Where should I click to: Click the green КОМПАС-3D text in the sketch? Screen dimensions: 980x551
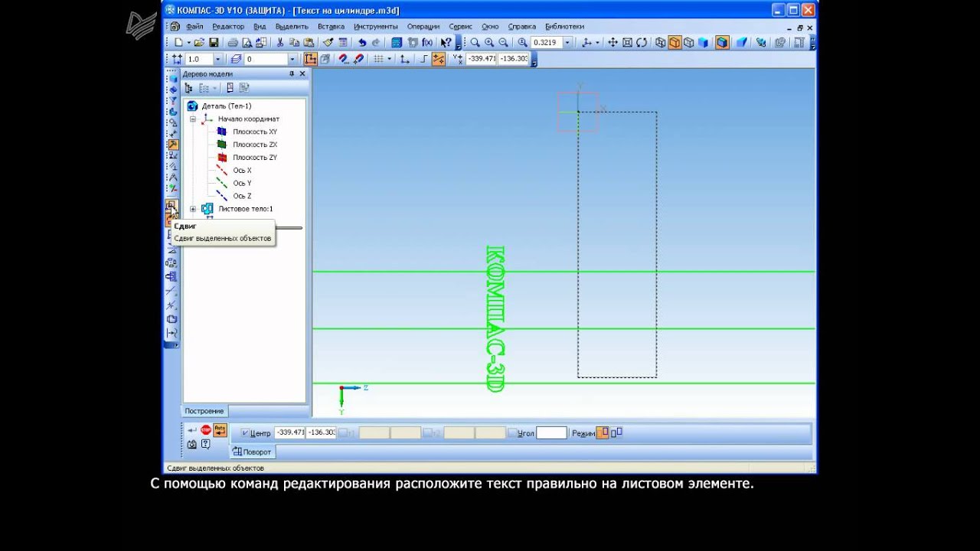(495, 318)
